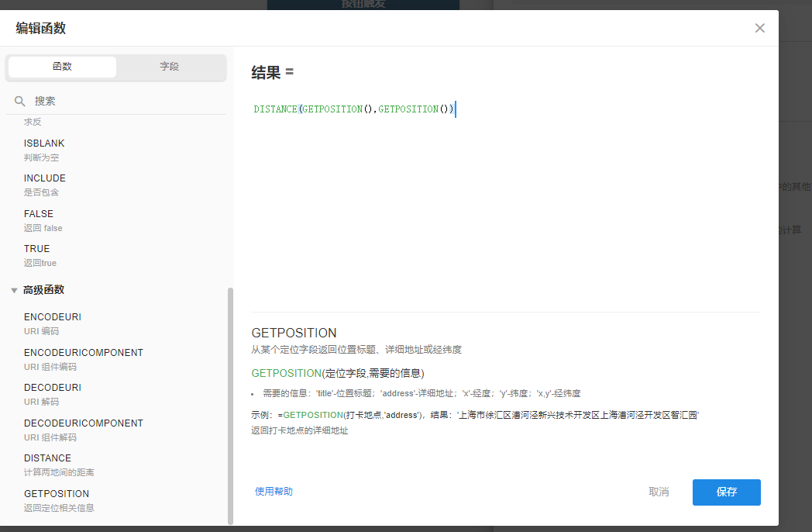The height and width of the screenshot is (532, 812).
Task: Click the 取消 button
Action: (659, 492)
